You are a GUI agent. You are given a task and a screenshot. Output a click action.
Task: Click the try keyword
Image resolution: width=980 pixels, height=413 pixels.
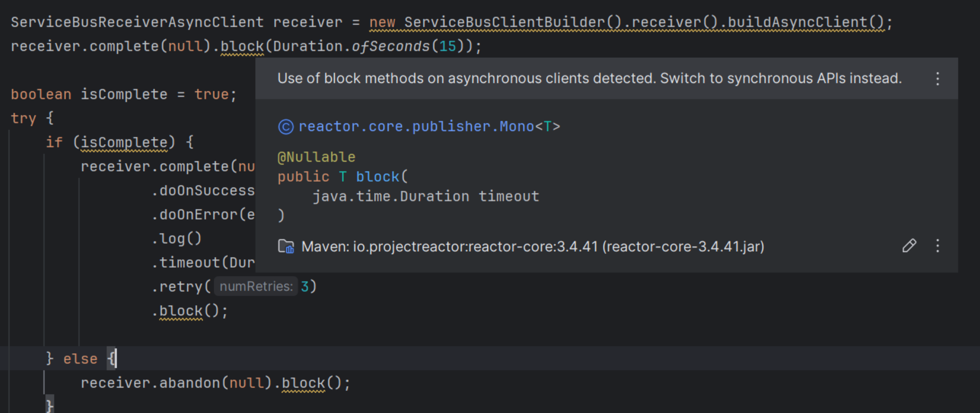[x=23, y=118]
